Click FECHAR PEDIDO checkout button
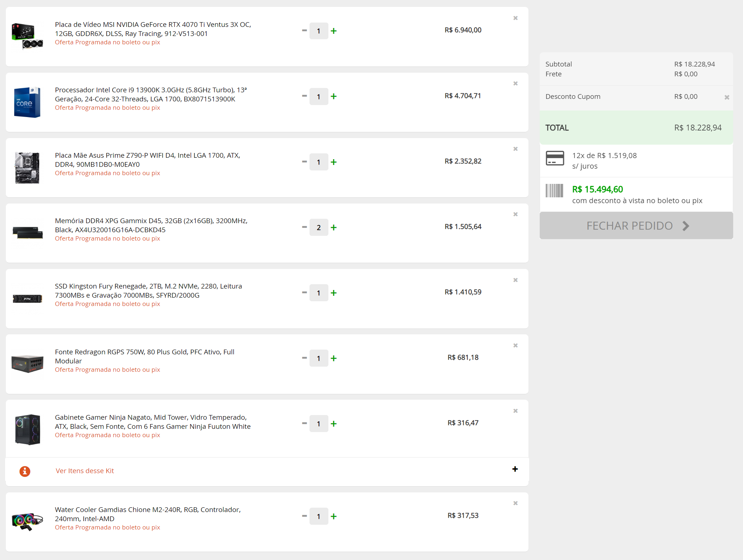The height and width of the screenshot is (560, 743). pos(636,225)
